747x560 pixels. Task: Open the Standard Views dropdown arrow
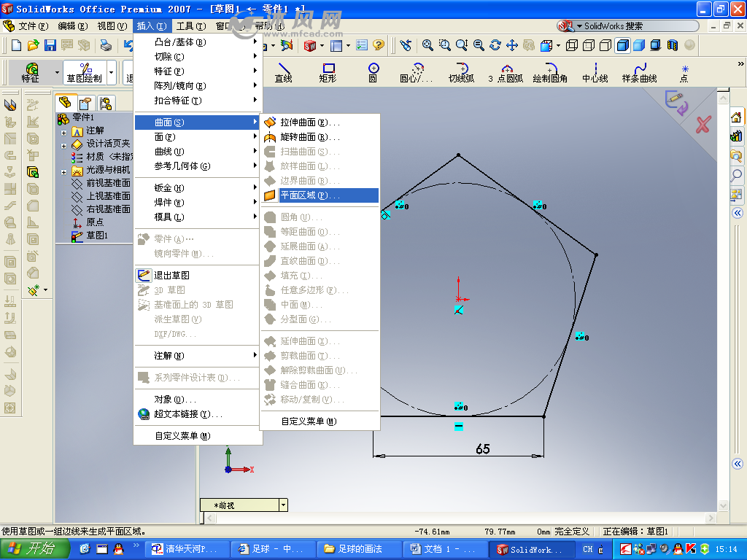(x=558, y=46)
